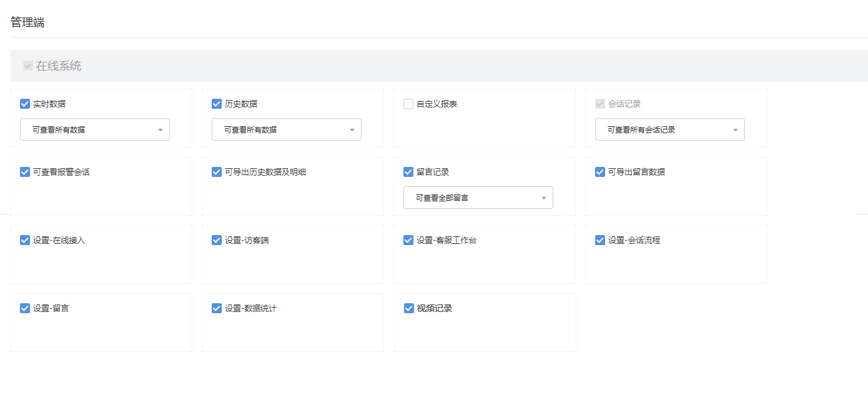Toggle the 设置-会话流程 checkbox
The image size is (868, 417).
(x=600, y=240)
